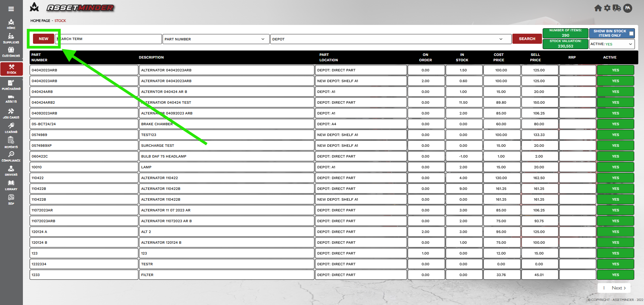The height and width of the screenshot is (305, 644).
Task: Toggle the active YES status for part 0574989
Action: [615, 135]
